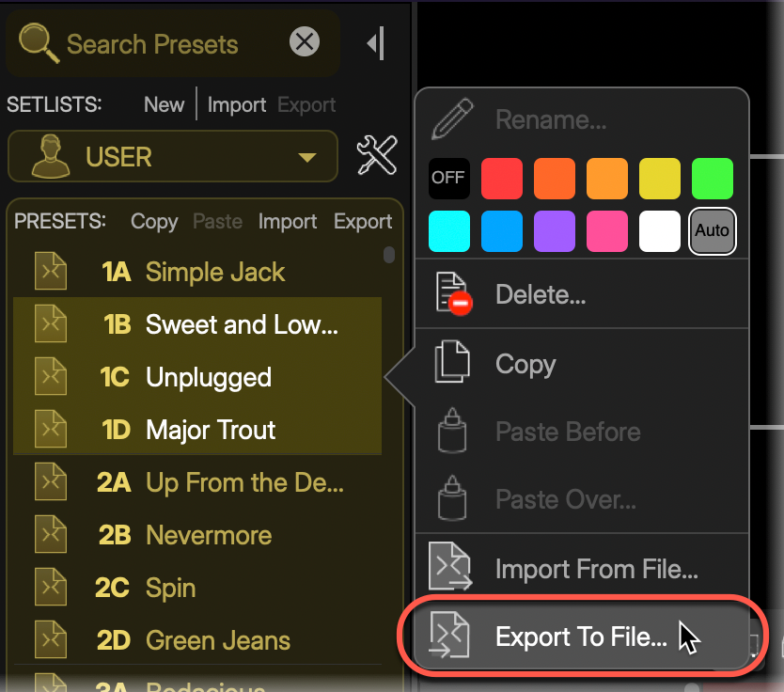
Task: Click the Import From File arrow icon
Action: click(451, 568)
